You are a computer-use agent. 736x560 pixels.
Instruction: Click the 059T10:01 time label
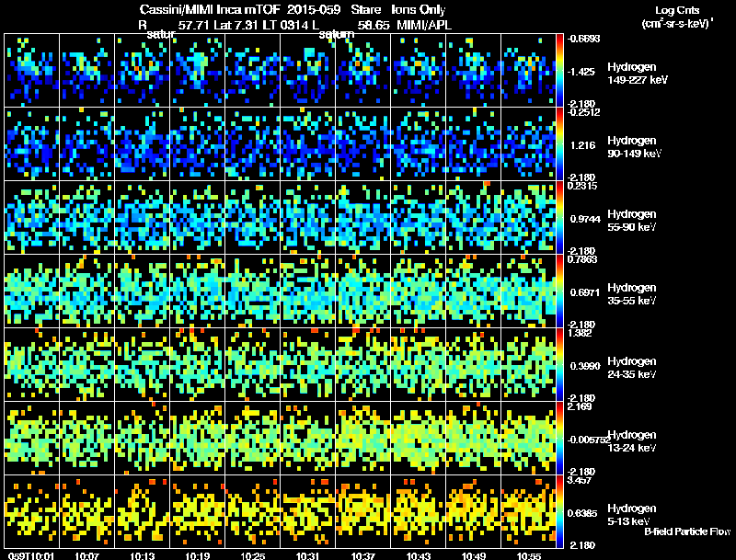tap(31, 556)
